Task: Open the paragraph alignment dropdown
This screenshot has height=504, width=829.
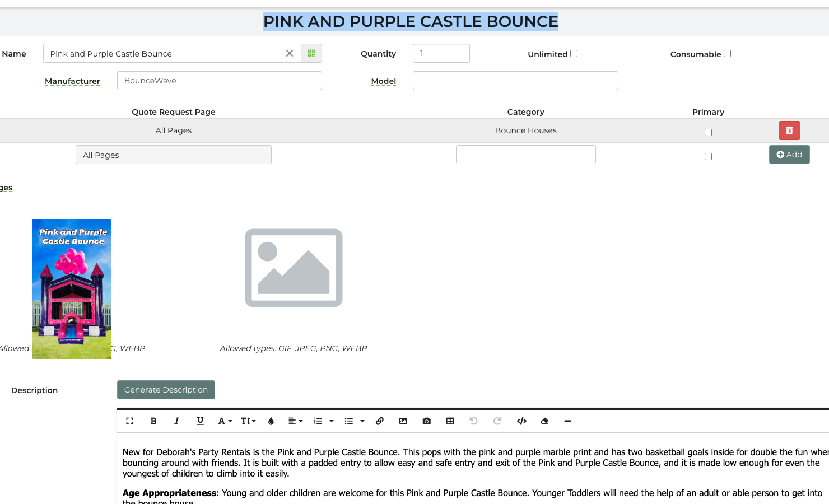Action: coord(295,421)
